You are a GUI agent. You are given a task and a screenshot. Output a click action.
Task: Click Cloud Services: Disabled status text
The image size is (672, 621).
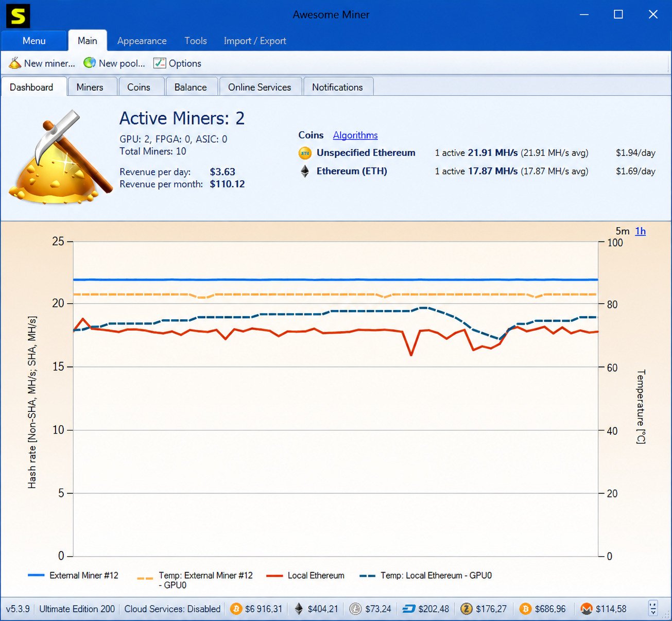[x=173, y=609]
